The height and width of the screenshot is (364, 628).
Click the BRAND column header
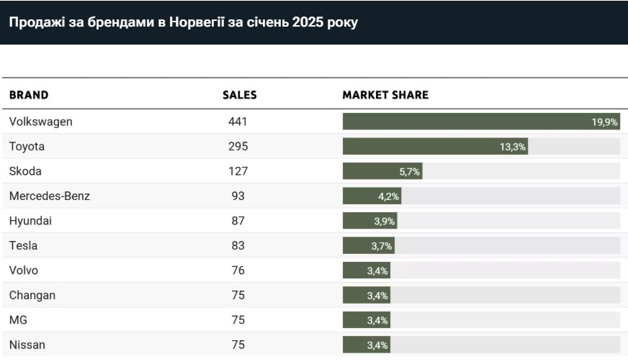click(x=29, y=95)
